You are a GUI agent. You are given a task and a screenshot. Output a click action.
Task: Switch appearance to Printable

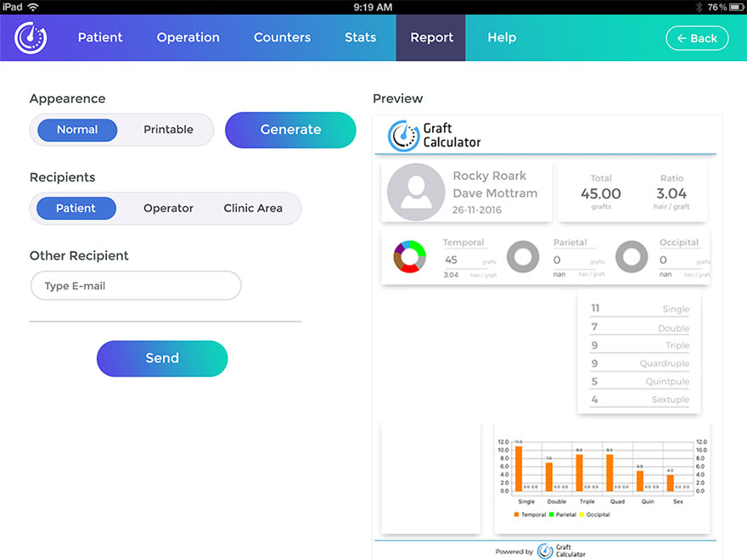point(167,130)
